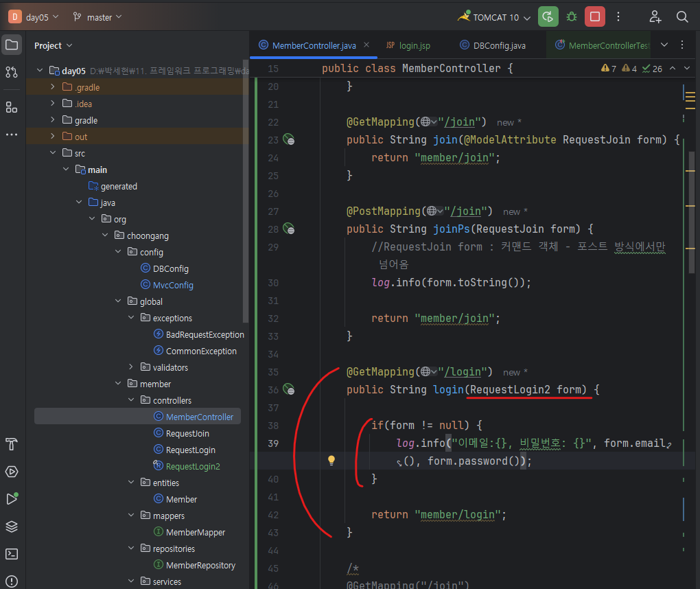The width and height of the screenshot is (700, 589).
Task: Collapse the src folder
Action: [53, 152]
